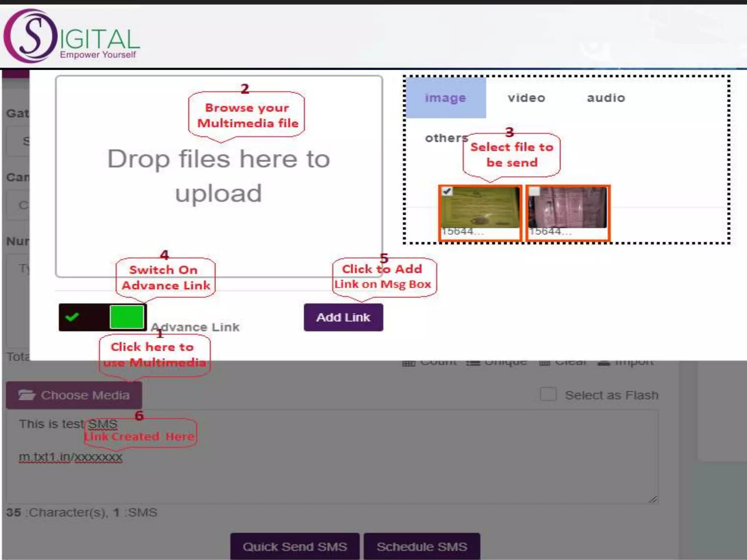Click the Sigital logo
The image size is (747, 560).
71,36
